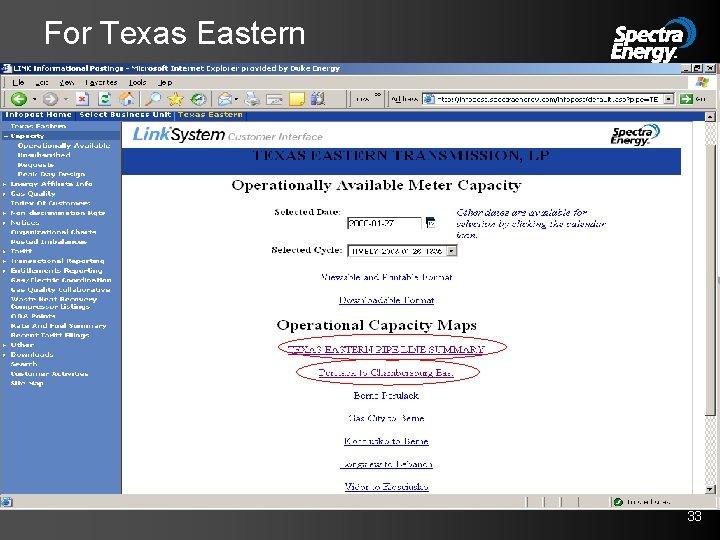
Task: Open the Downloadable Format link
Action: pyautogui.click(x=386, y=300)
